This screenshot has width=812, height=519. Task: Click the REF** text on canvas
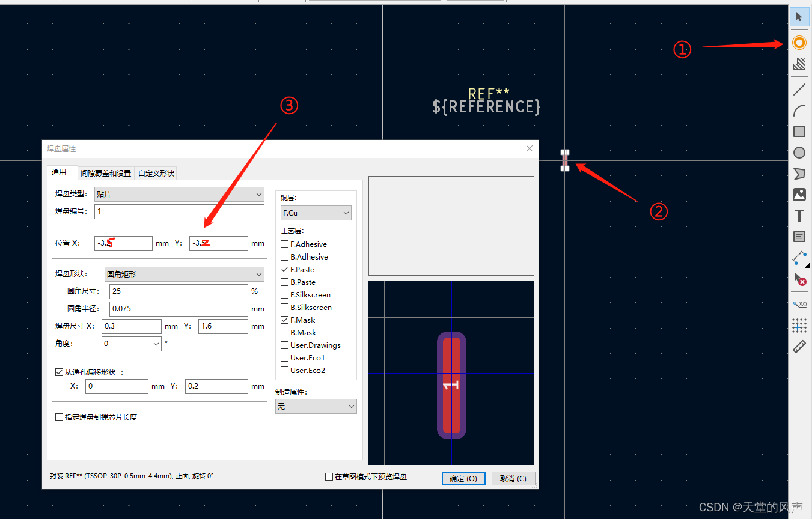point(489,93)
